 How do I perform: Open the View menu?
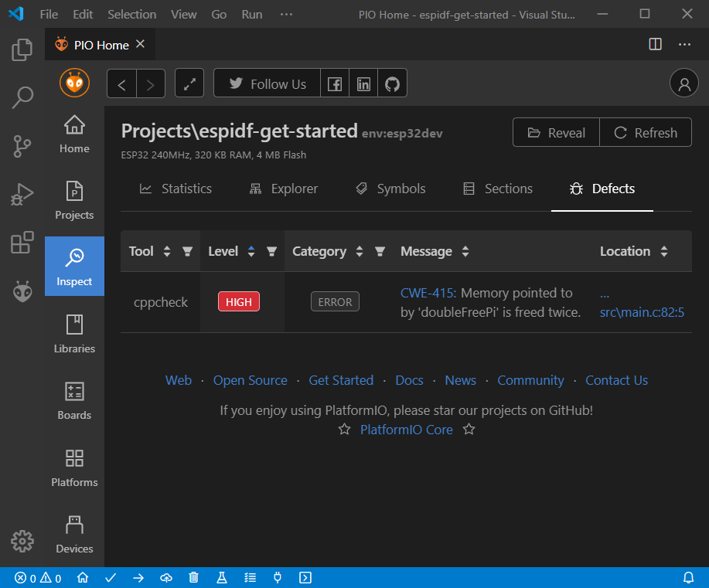tap(183, 15)
